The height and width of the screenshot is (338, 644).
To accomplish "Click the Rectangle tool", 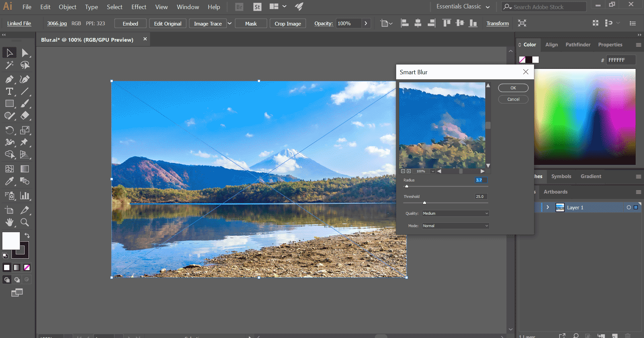I will (x=9, y=103).
